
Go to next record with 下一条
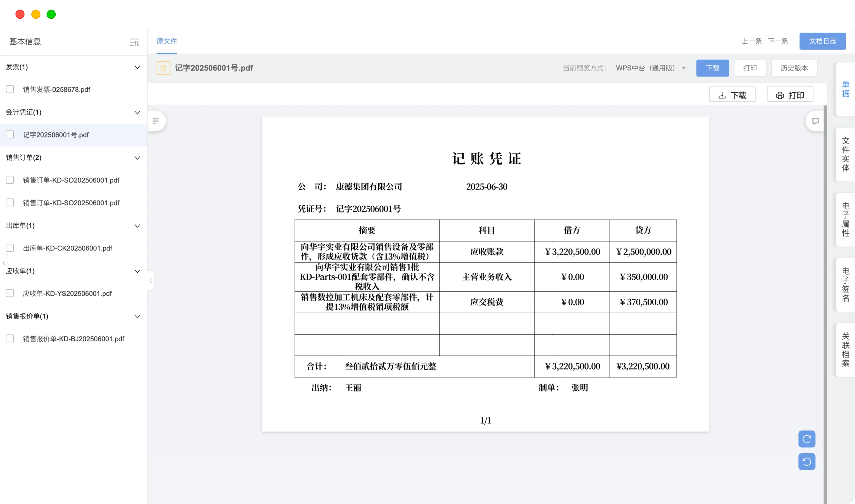click(x=778, y=41)
